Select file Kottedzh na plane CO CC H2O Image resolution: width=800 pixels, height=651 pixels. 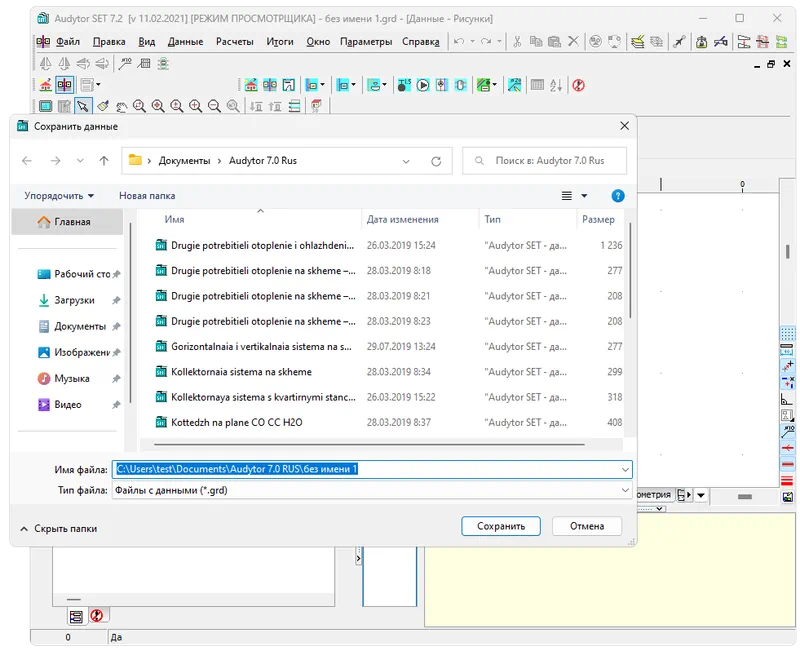[237, 422]
